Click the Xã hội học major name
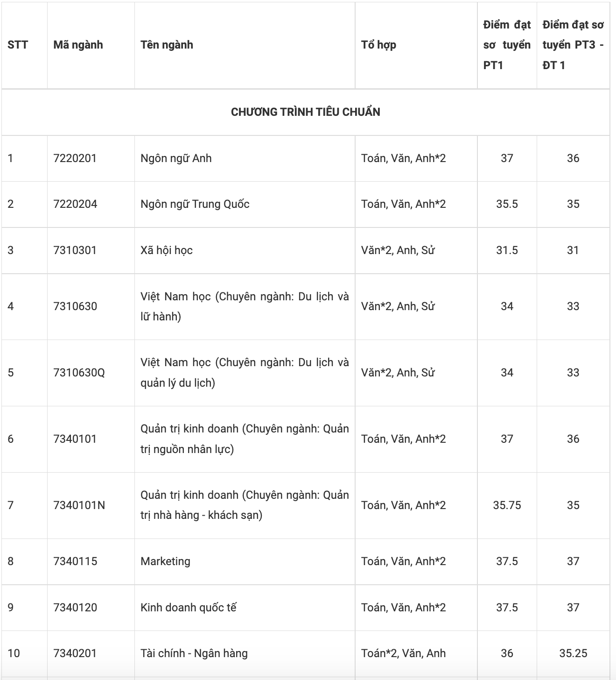 (167, 250)
